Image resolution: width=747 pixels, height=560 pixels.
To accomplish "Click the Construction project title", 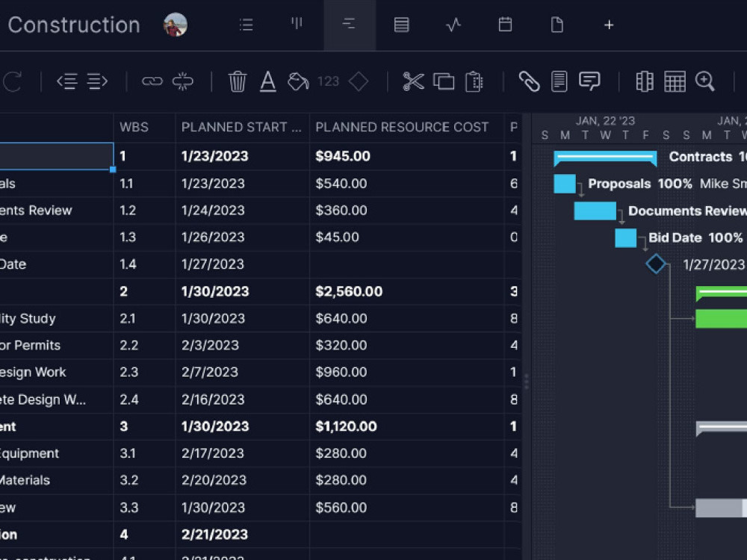I will 74,25.
